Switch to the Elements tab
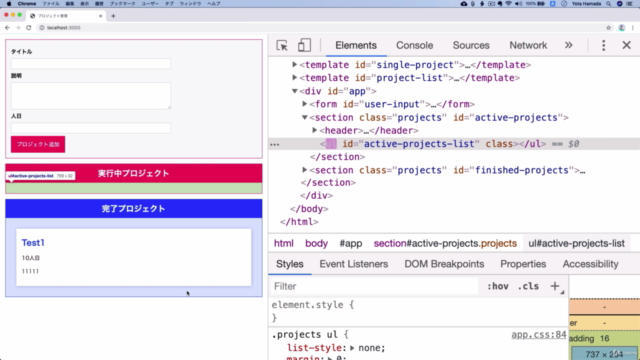 (356, 45)
